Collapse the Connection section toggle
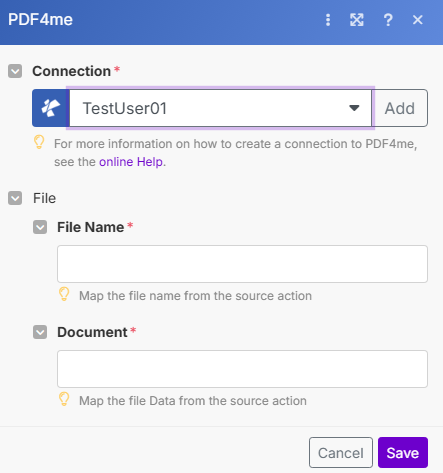Screen dimensions: 443x473 click(15, 71)
